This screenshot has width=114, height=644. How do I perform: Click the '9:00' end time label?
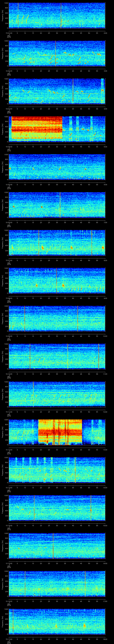pos(105,298)
